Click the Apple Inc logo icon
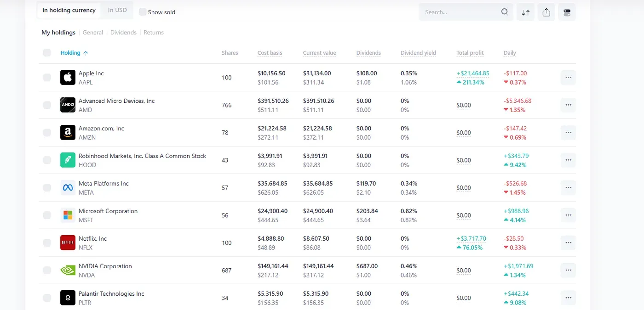This screenshot has height=310, width=644. 68,78
